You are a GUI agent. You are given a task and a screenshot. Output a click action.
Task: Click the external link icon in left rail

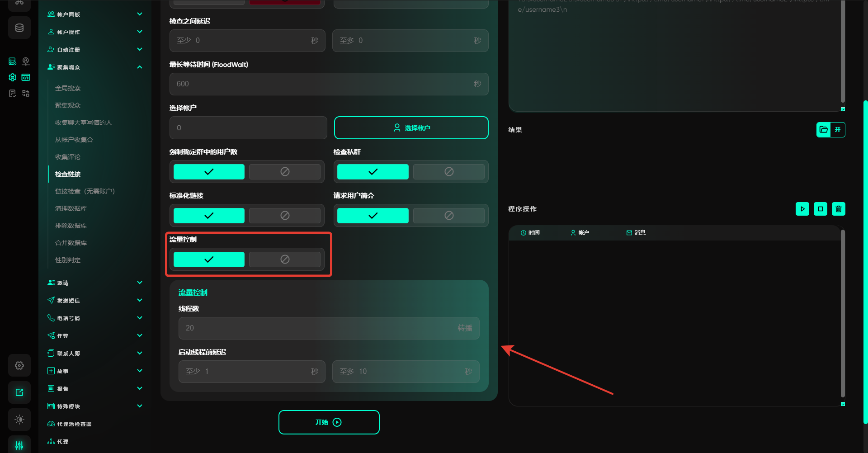point(19,392)
